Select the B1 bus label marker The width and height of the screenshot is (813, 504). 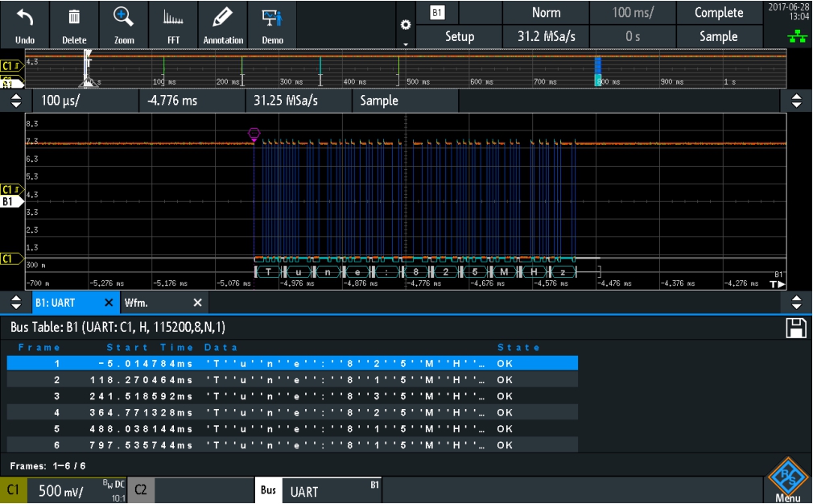tap(11, 201)
